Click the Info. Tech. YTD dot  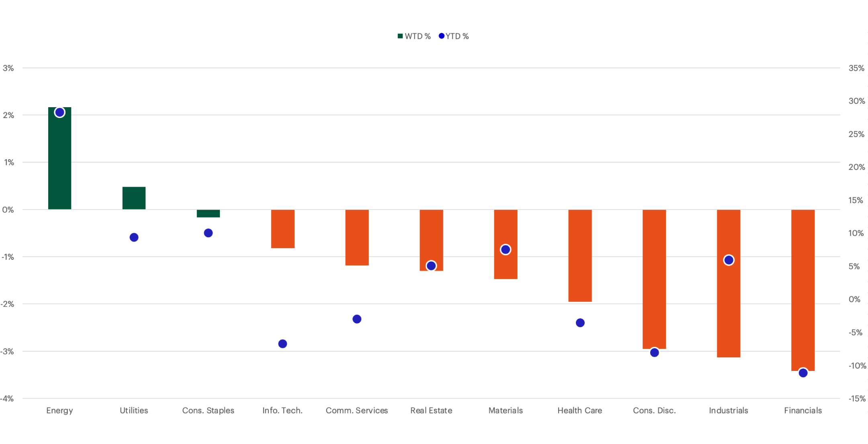coord(282,344)
